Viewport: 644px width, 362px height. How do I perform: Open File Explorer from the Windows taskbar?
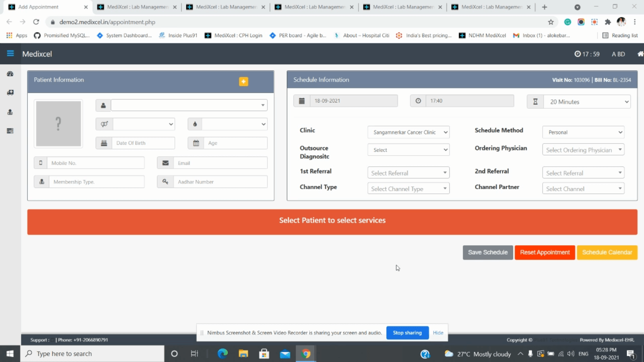click(243, 353)
